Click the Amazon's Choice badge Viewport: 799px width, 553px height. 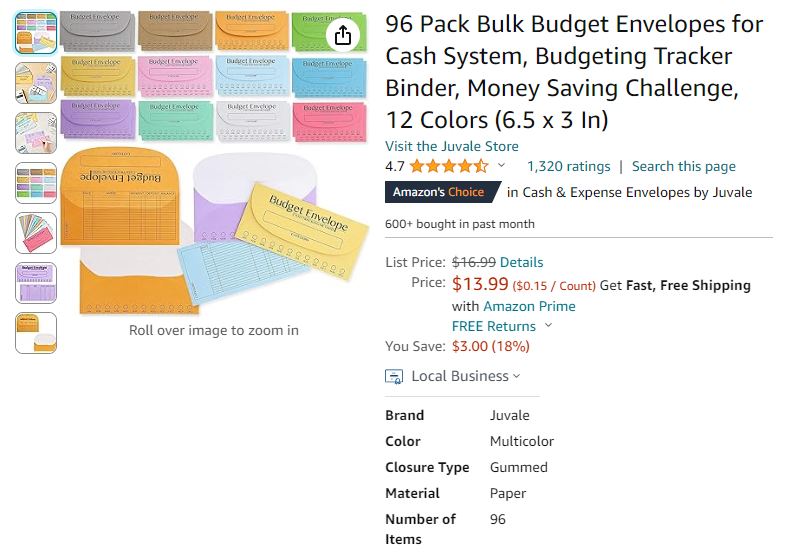pyautogui.click(x=438, y=192)
